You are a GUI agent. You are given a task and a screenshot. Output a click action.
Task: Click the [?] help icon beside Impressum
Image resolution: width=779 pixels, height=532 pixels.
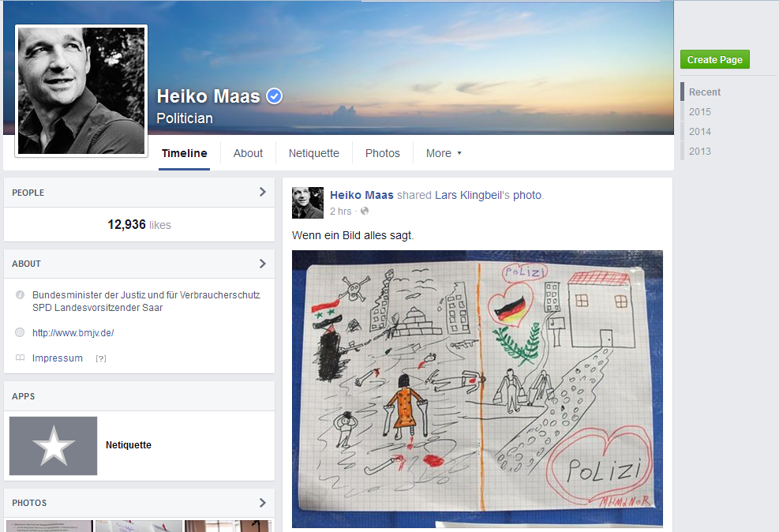101,358
